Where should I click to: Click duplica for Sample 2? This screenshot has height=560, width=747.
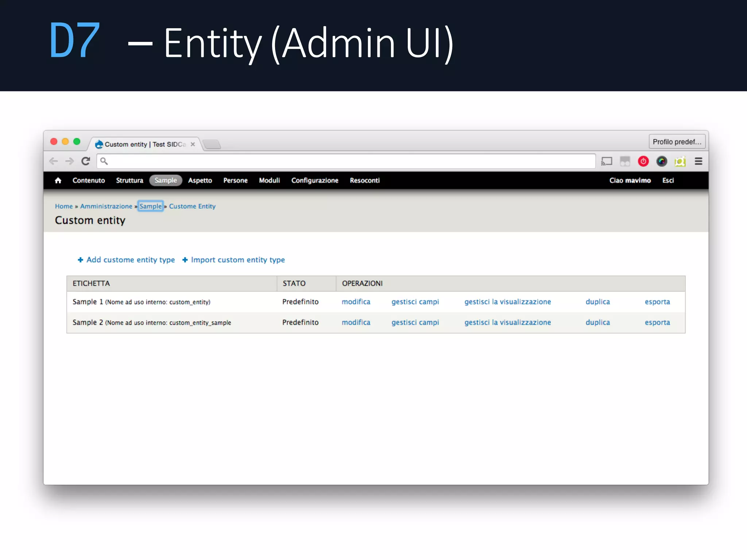click(x=598, y=323)
